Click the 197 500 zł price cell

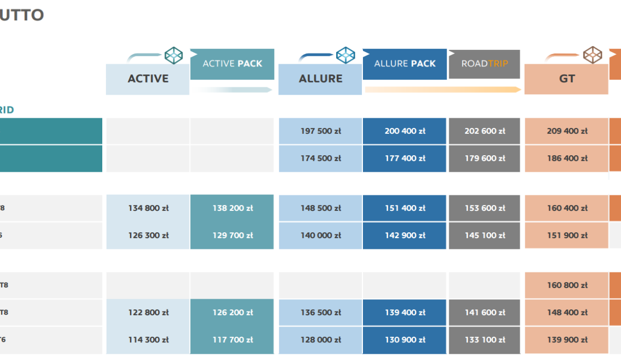point(320,131)
